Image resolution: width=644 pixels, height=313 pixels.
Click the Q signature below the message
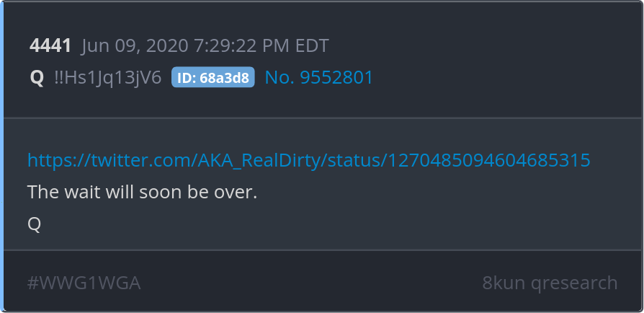click(34, 224)
